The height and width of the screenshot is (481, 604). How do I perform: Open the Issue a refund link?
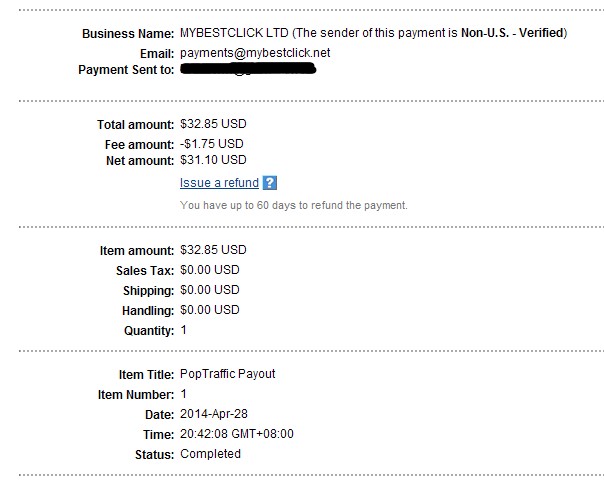[x=219, y=183]
